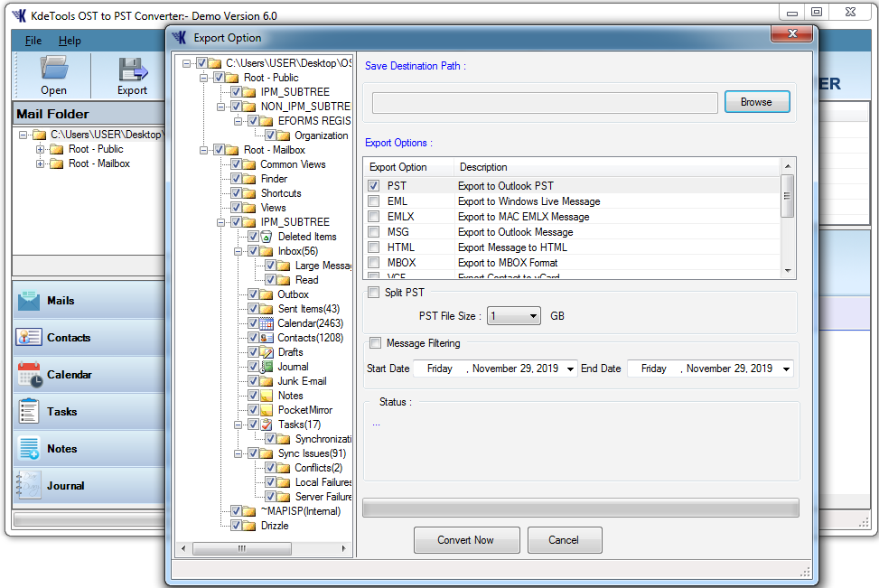879x588 pixels.
Task: Select ~MAPISP(Internal) tree item
Action: pyautogui.click(x=301, y=511)
